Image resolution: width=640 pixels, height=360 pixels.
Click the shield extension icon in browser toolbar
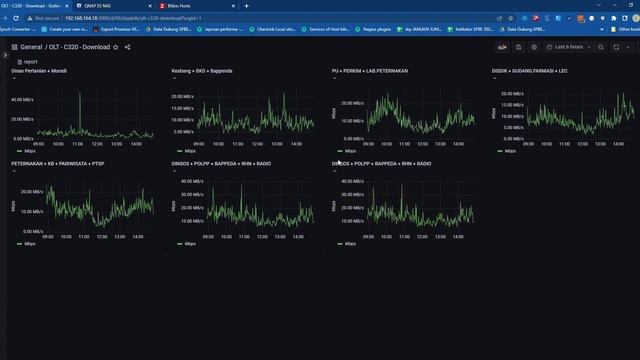[602, 18]
